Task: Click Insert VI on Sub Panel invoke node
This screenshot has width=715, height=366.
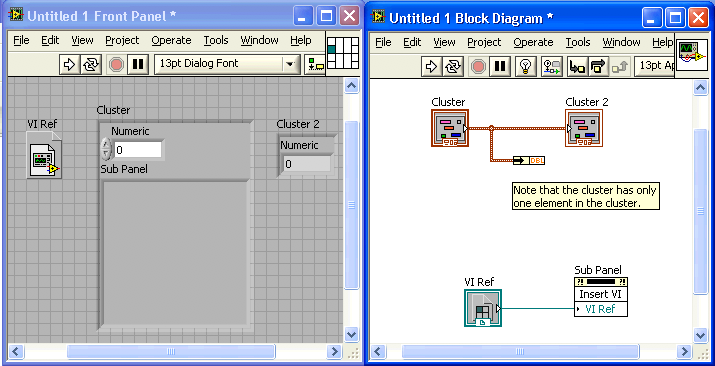Action: pos(601,294)
